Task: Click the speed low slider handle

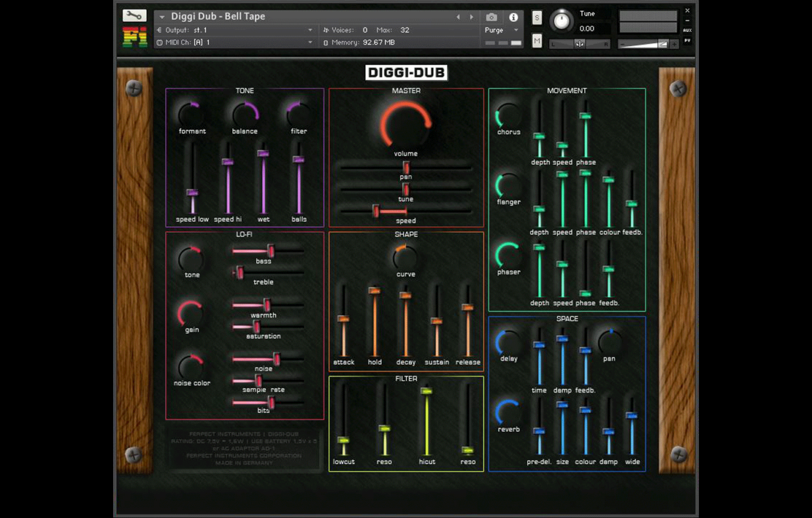Action: click(192, 193)
